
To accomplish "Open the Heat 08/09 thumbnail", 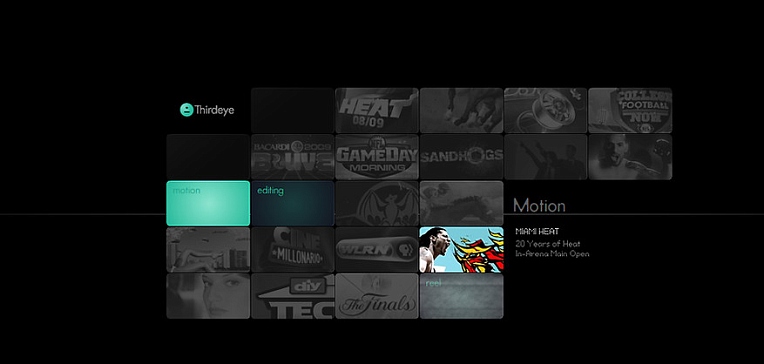I will click(377, 110).
